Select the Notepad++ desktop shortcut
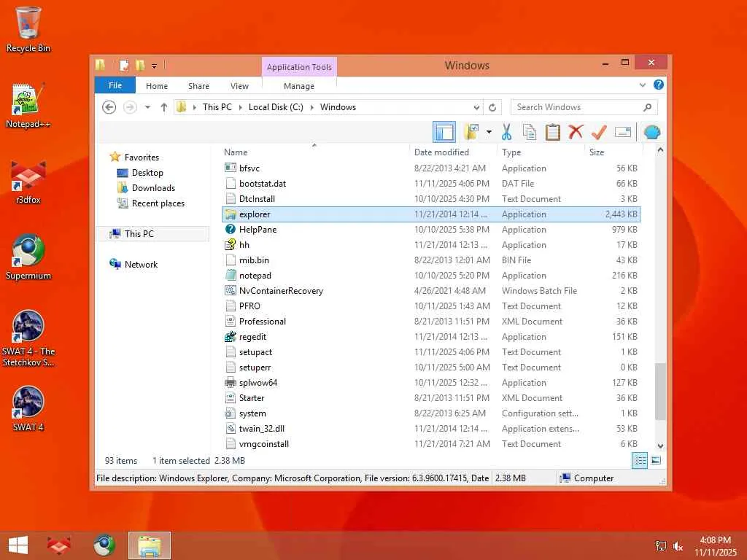This screenshot has height=560, width=747. [x=28, y=106]
